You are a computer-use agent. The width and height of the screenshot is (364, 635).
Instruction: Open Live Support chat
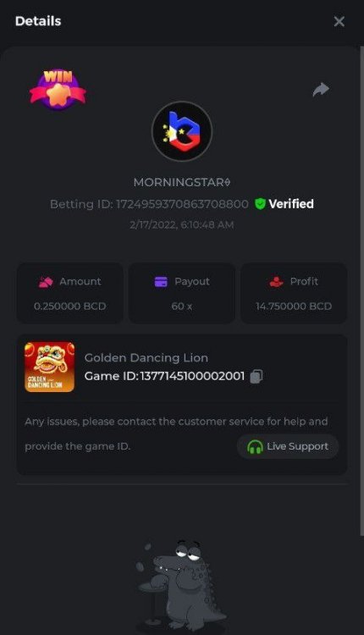coord(288,447)
